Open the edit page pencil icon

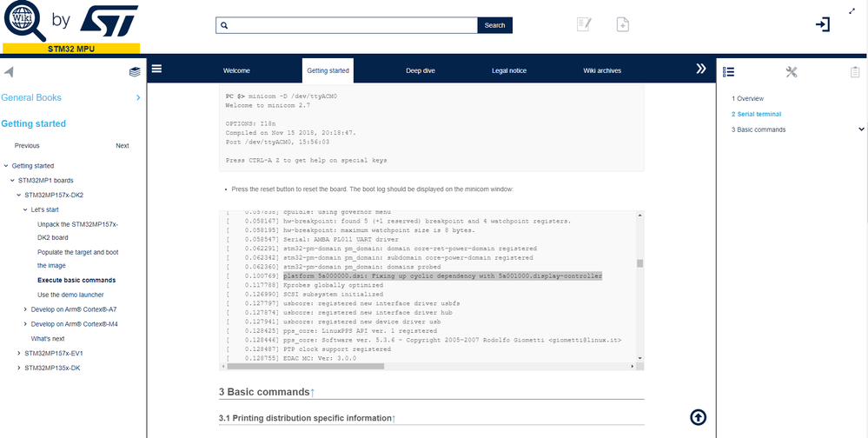click(x=584, y=24)
